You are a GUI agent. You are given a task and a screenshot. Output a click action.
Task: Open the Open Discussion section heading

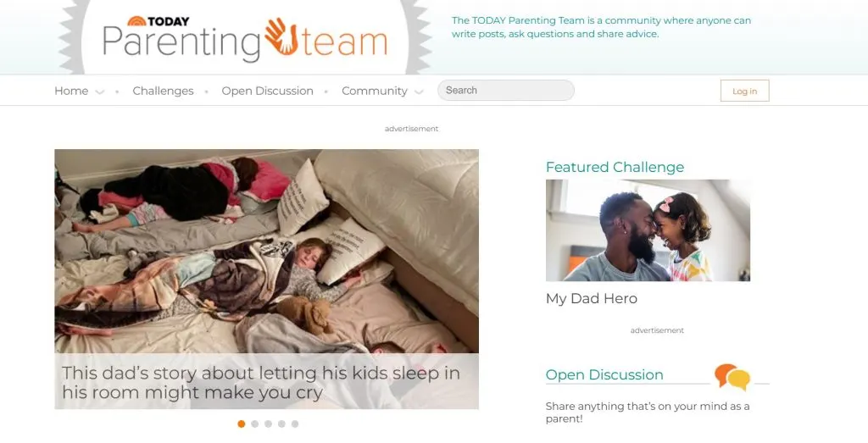tap(604, 374)
